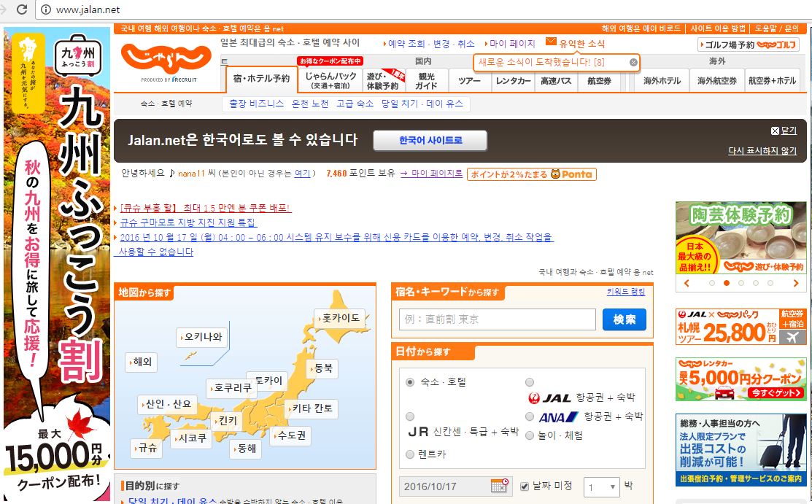Viewport: 812px width, 504px height.
Task: Open the 高速バス tab
Action: (x=556, y=80)
